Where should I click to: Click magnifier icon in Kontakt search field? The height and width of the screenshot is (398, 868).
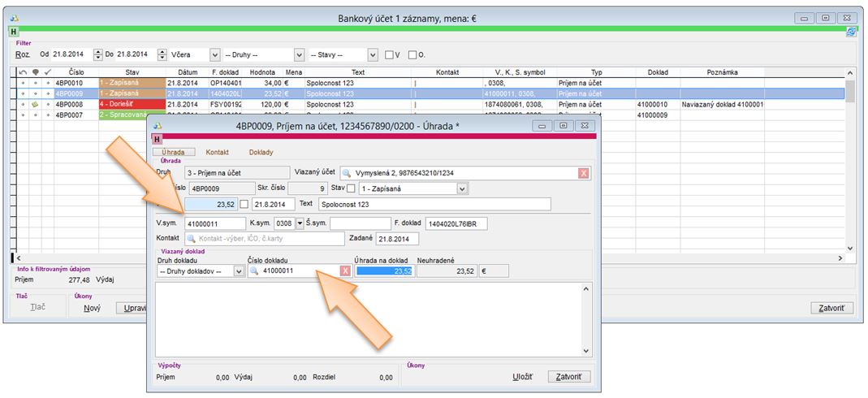click(192, 239)
